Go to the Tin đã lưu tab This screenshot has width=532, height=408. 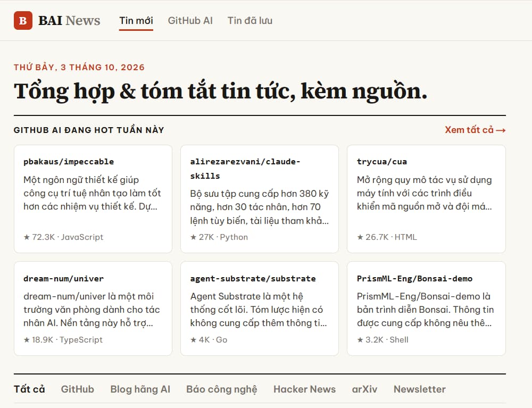click(250, 21)
